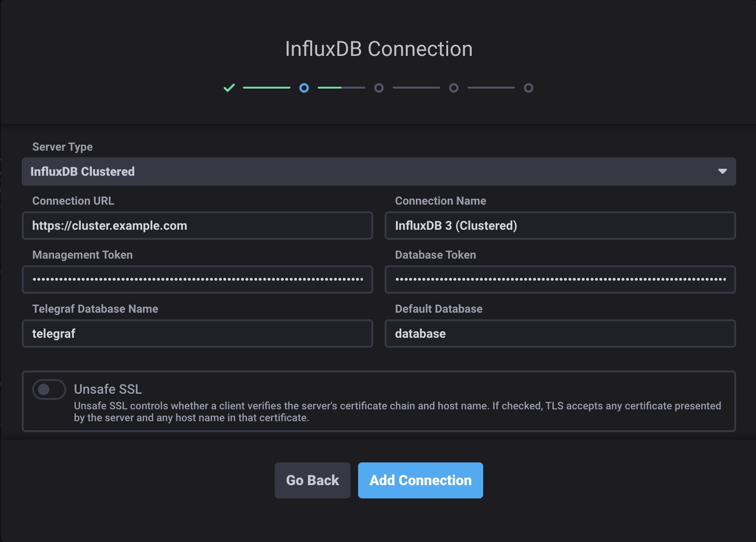Click the completed first step checkmark
The width and height of the screenshot is (756, 542).
[x=229, y=88]
